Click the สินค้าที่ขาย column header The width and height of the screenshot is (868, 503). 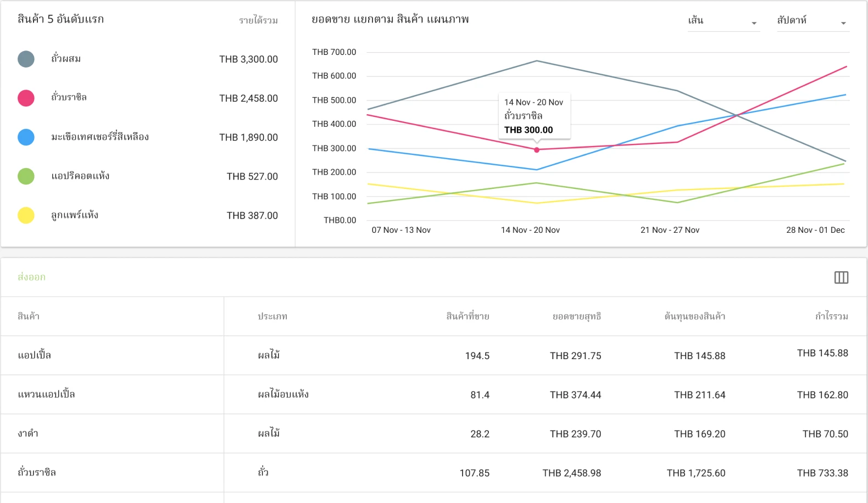pos(467,316)
